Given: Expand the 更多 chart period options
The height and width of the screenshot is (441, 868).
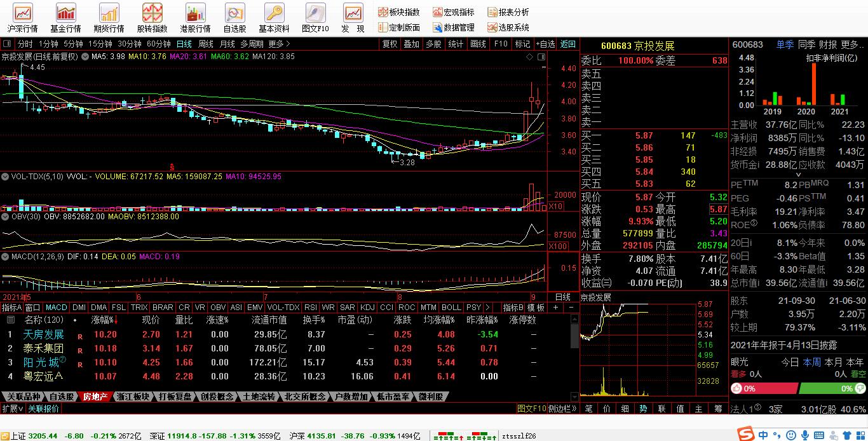Looking at the screenshot, I should click(x=279, y=44).
